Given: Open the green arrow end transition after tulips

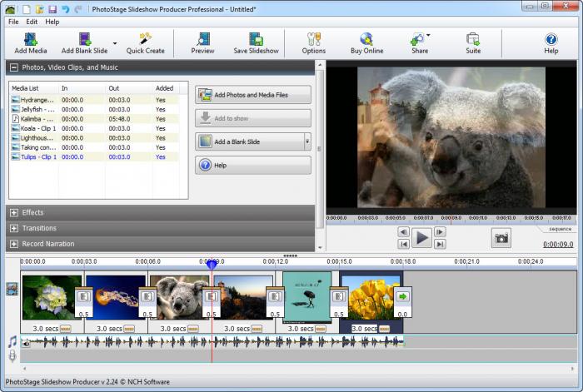Looking at the screenshot, I should pyautogui.click(x=402, y=302).
